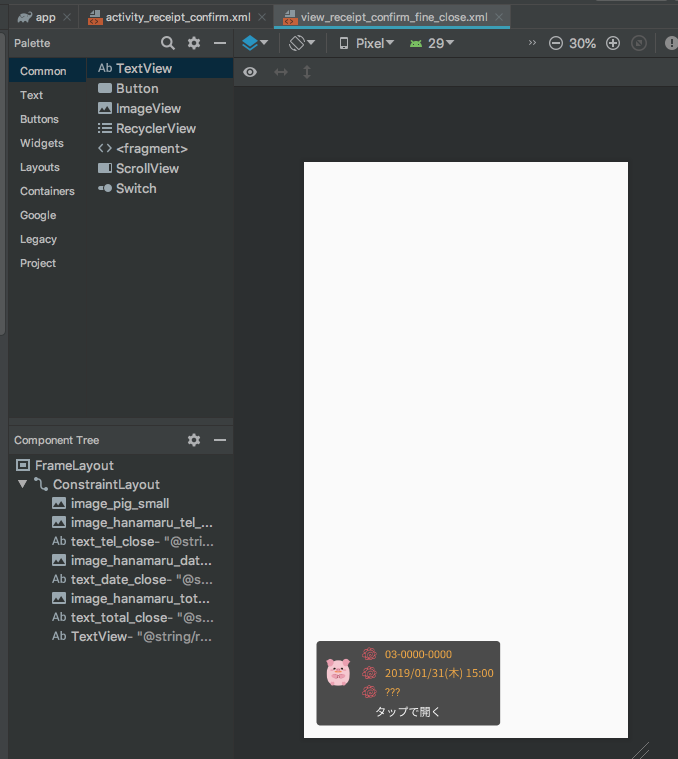Pick RecyclerView from the palette

[x=160, y=128]
